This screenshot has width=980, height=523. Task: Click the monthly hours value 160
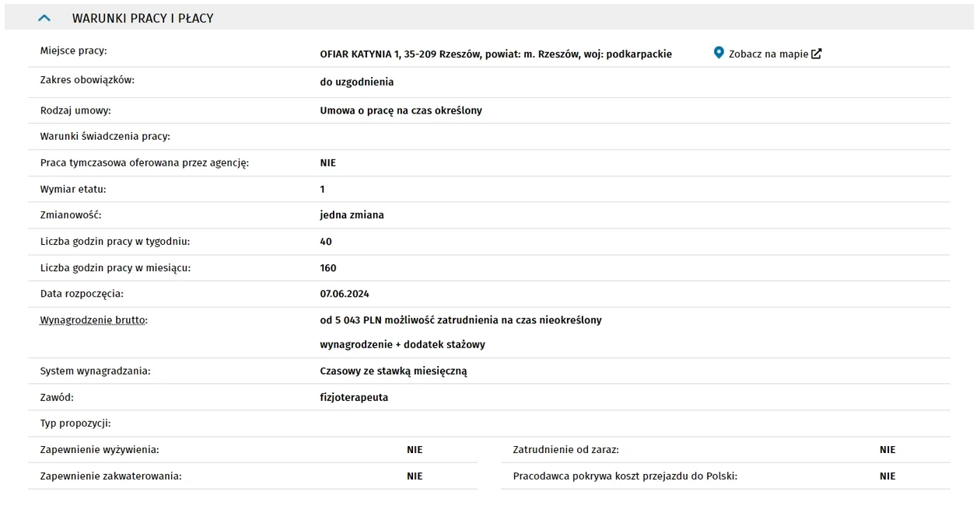coord(328,268)
